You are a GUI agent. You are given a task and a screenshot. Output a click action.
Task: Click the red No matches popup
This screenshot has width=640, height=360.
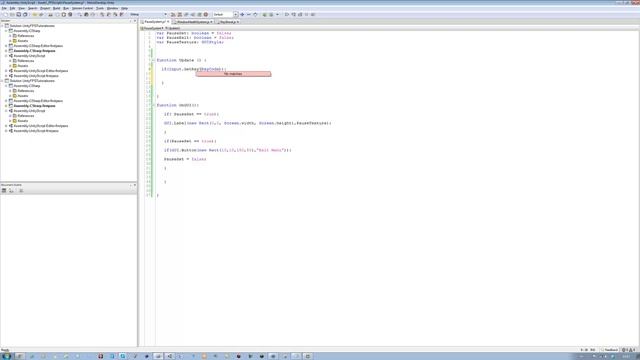pyautogui.click(x=233, y=74)
